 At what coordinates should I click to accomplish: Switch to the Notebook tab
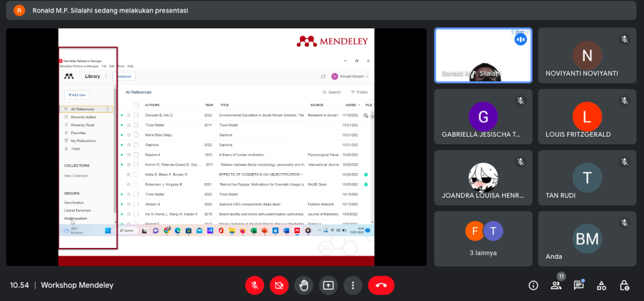point(124,76)
